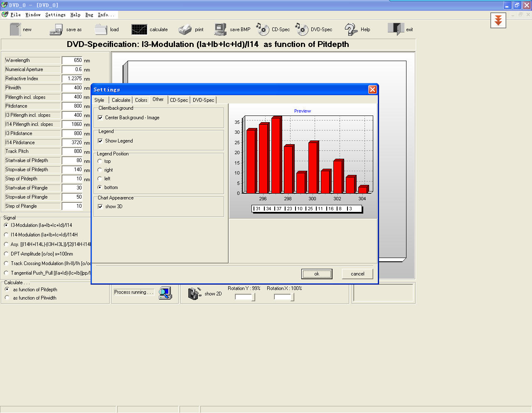Click the exit door icon
This screenshot has height=413, width=532.
tap(396, 29)
